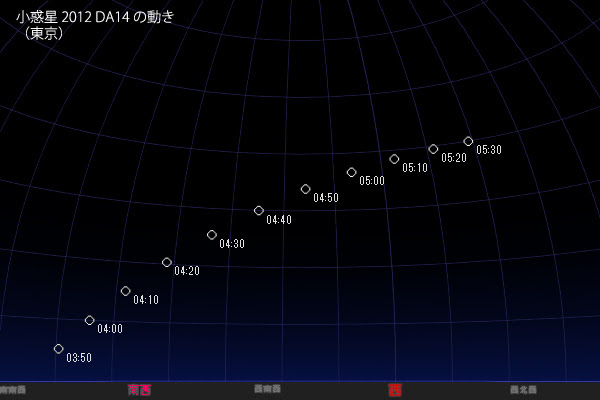This screenshot has width=600, height=400.
Task: Click the "05:10" time label
Action: point(415,168)
